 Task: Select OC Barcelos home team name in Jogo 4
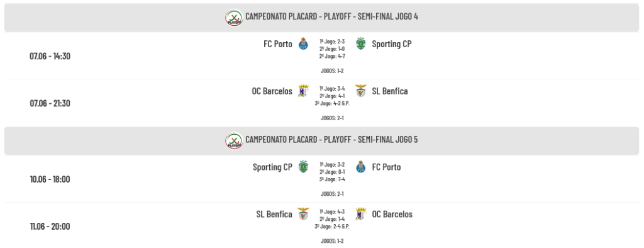click(272, 91)
